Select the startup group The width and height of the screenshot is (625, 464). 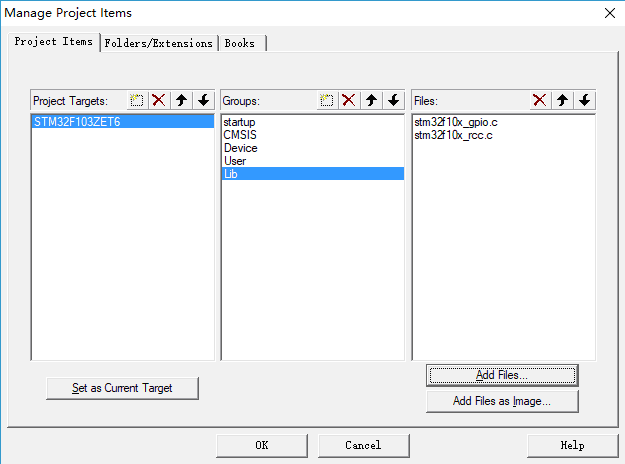313,122
